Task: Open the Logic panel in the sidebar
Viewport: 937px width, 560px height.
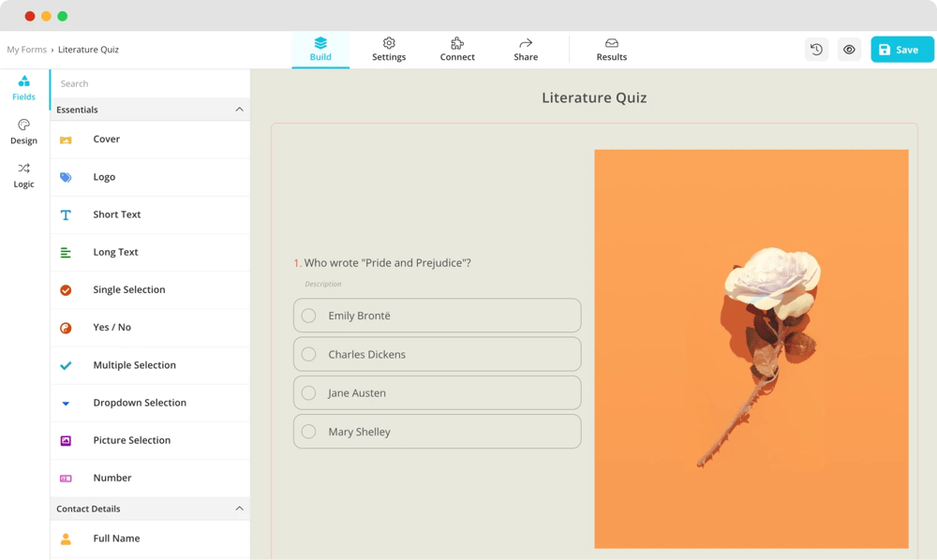Action: tap(23, 176)
